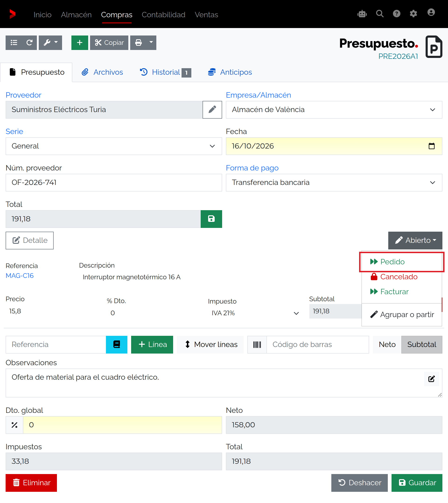
Task: Click the green Guardar button
Action: pyautogui.click(x=417, y=482)
